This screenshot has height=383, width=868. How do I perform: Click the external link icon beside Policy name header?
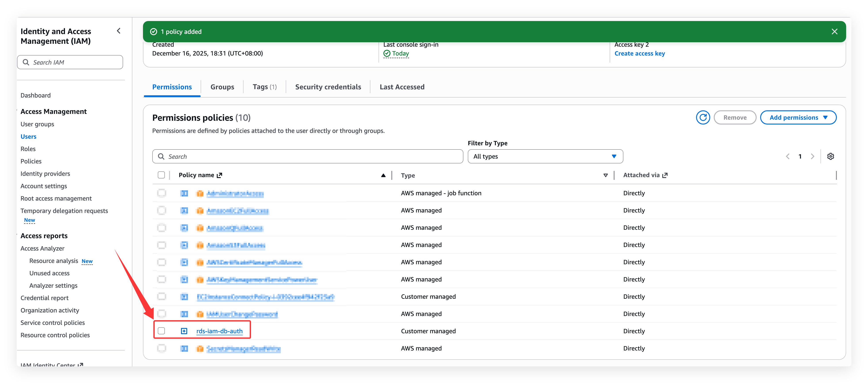pos(219,175)
